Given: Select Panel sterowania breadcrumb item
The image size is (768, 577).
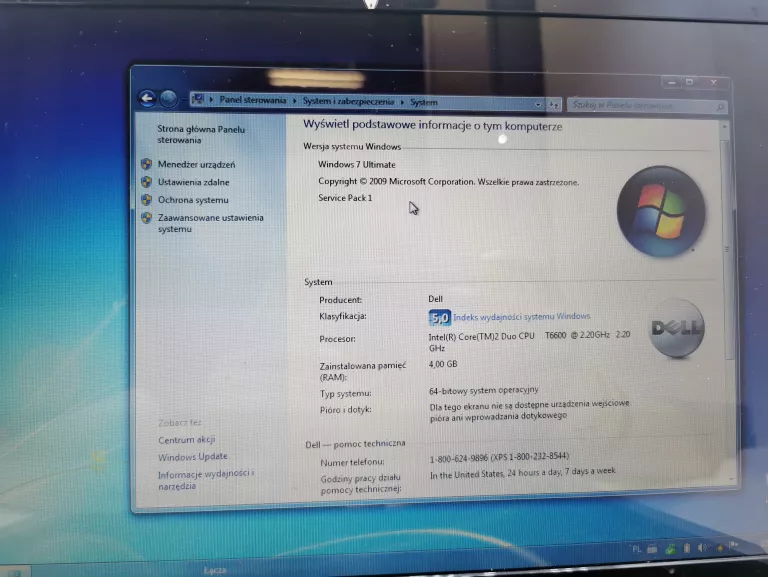Looking at the screenshot, I should click(x=252, y=100).
